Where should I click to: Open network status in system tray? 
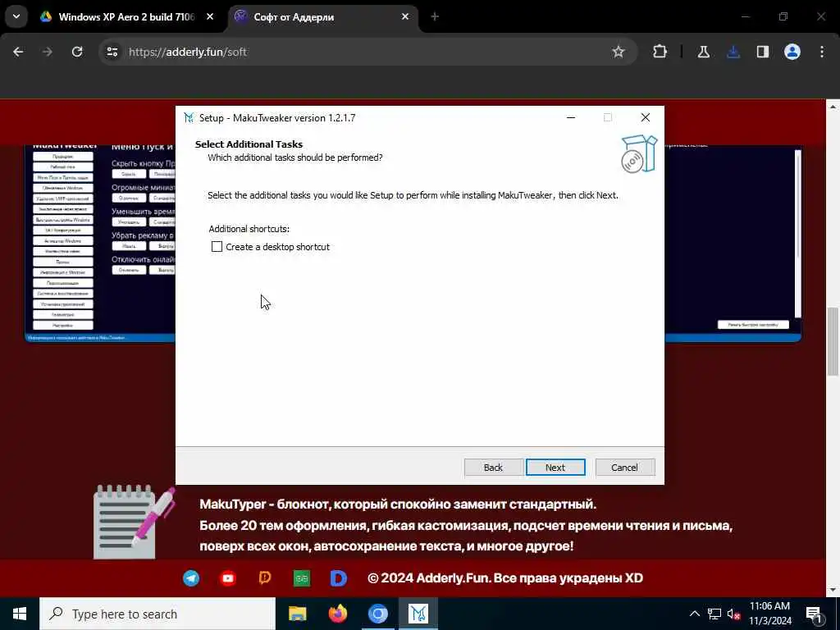[714, 614]
